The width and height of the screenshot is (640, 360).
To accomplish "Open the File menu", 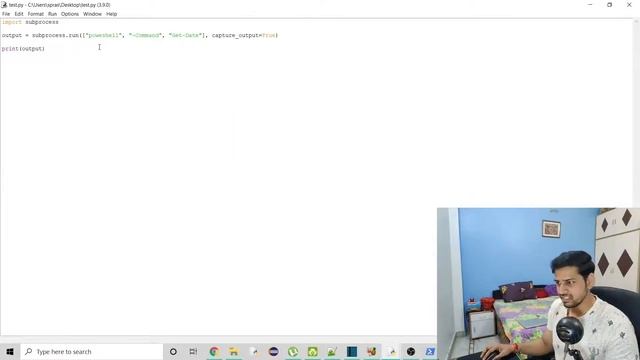I will pos(6,14).
